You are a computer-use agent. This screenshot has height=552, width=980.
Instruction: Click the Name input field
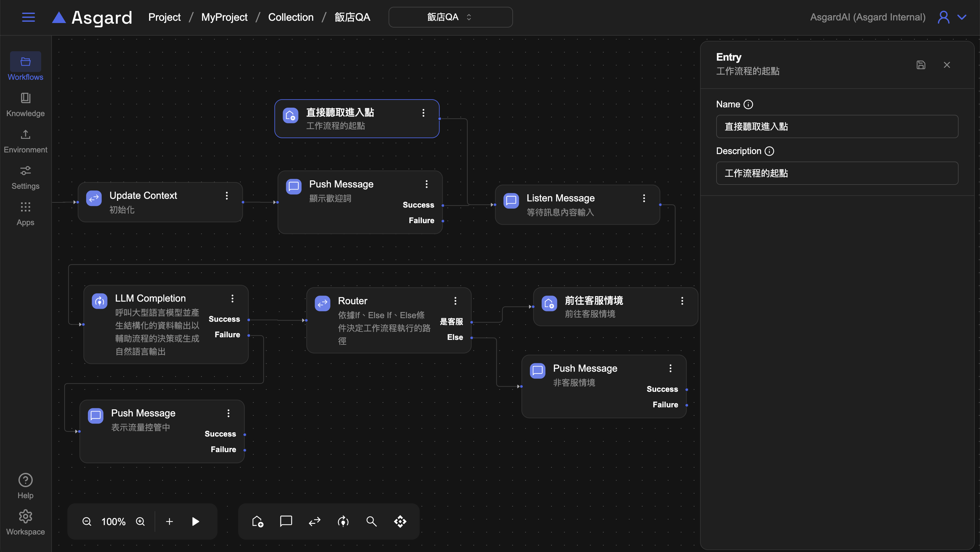pyautogui.click(x=836, y=126)
